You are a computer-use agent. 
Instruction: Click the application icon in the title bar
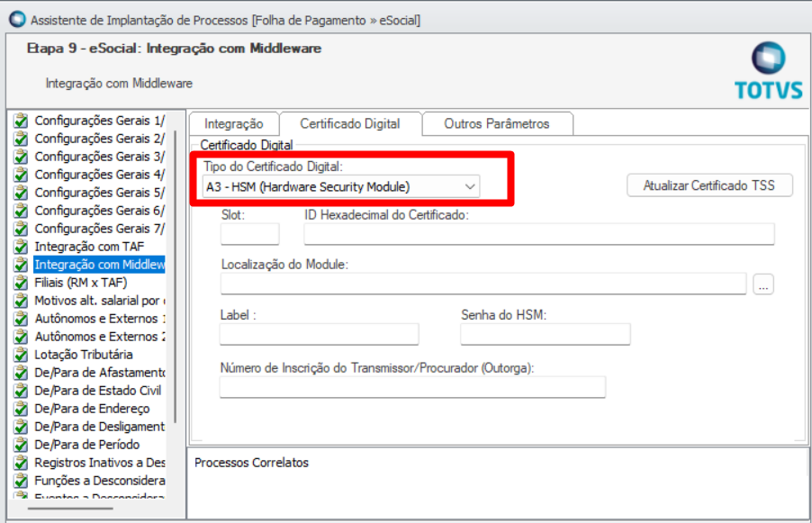[17, 19]
